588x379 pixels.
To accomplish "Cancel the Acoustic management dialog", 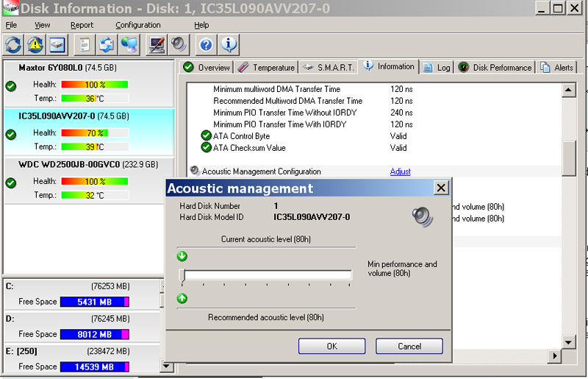I will tap(409, 346).
